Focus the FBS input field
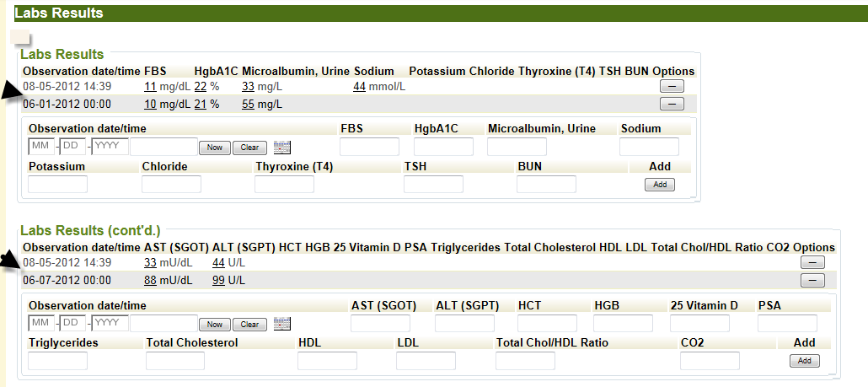The image size is (868, 387). click(x=369, y=147)
